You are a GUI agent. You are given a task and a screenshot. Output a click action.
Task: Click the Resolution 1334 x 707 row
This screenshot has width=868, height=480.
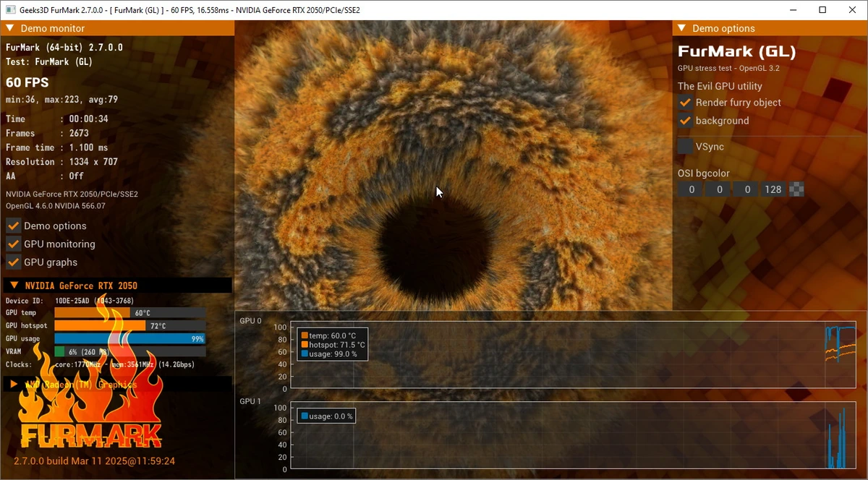click(61, 162)
